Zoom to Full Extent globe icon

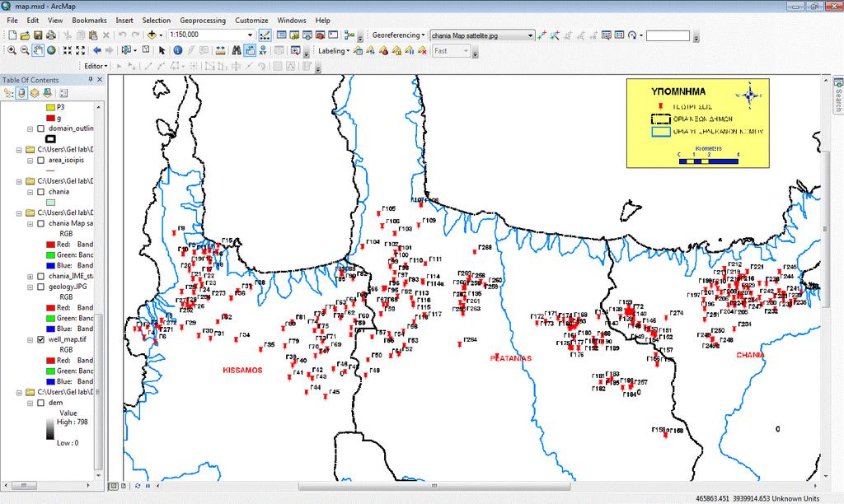tap(51, 50)
